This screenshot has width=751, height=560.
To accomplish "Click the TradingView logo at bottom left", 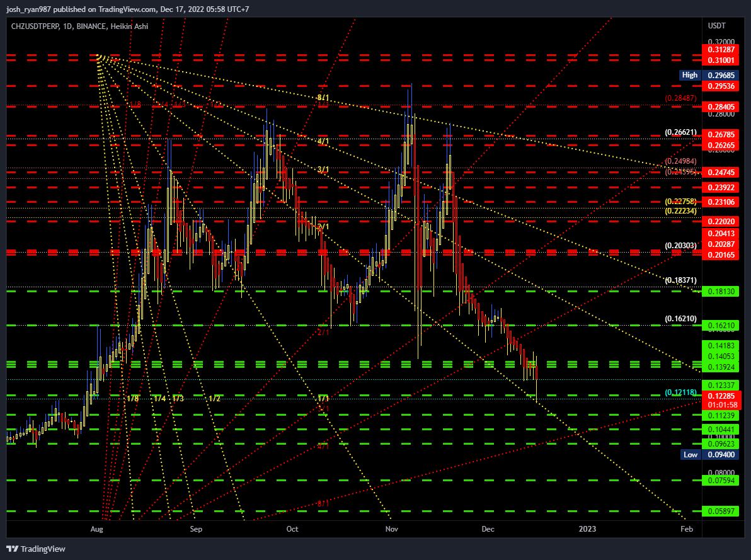I will (x=36, y=549).
